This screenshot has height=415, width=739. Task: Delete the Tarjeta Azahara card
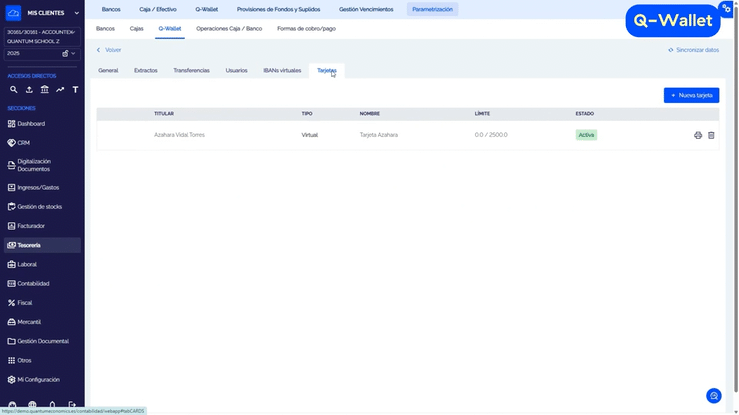point(711,135)
